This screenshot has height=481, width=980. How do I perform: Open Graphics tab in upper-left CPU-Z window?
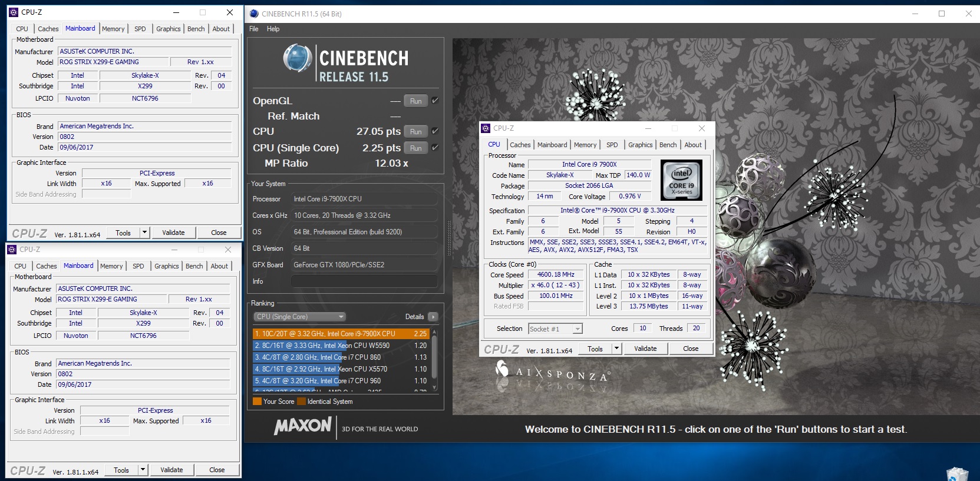pos(169,29)
